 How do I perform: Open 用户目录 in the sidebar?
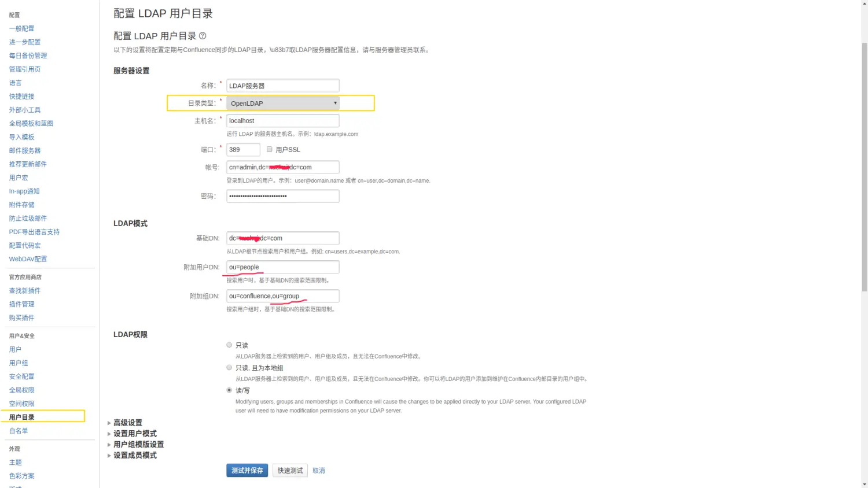(x=21, y=417)
